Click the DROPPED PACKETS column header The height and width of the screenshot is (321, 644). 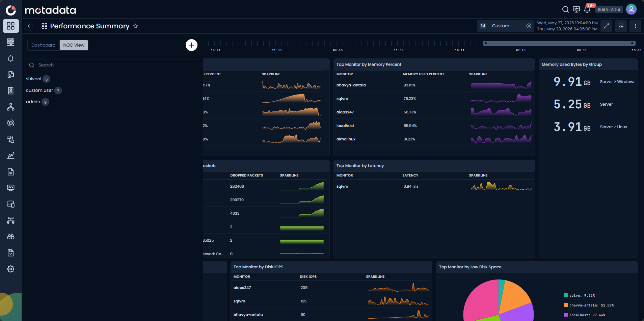[246, 176]
